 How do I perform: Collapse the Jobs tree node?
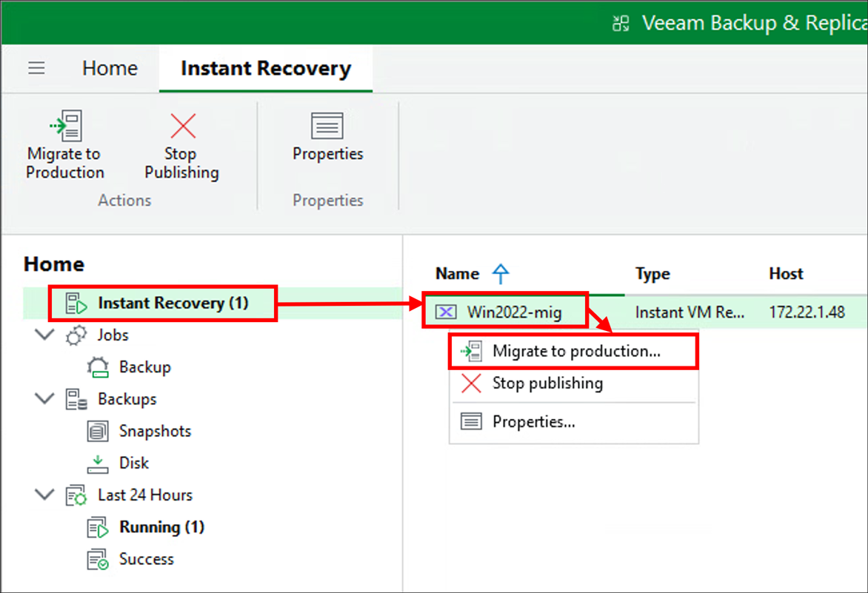(45, 334)
